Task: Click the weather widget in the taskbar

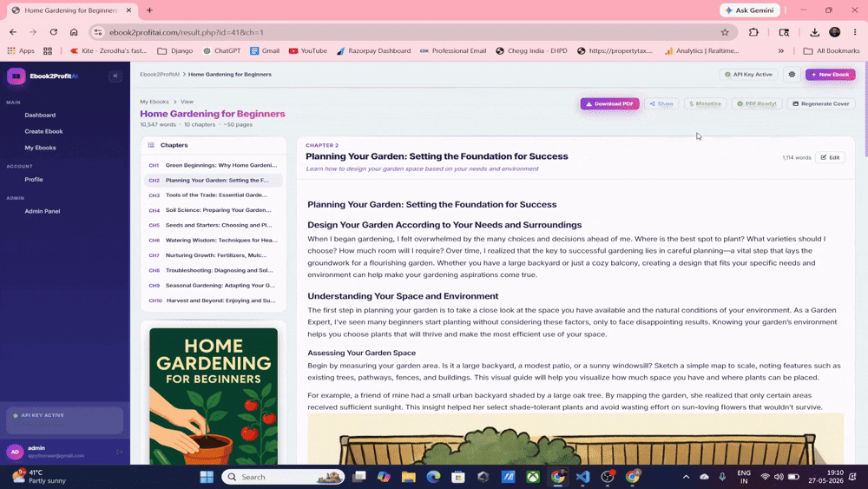Action: [x=39, y=477]
